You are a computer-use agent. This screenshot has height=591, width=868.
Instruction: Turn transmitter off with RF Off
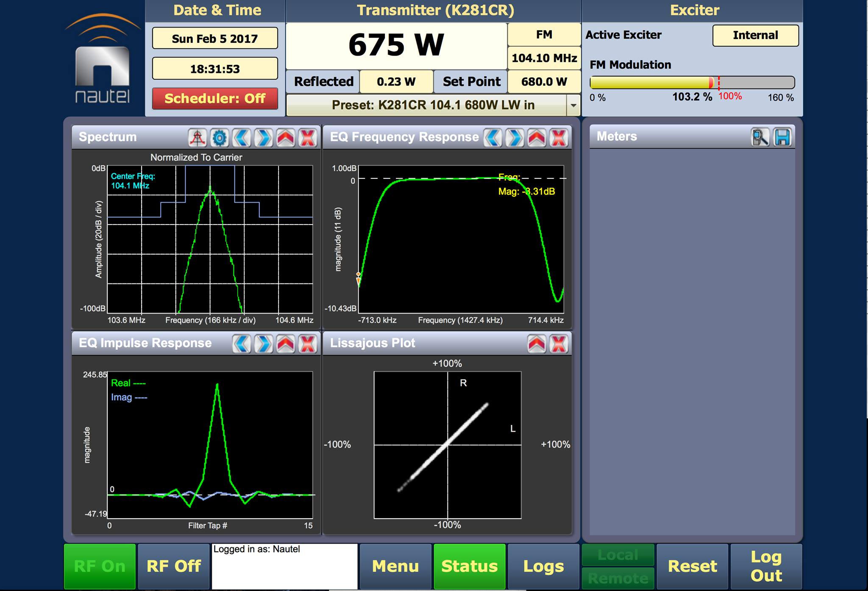tap(174, 566)
